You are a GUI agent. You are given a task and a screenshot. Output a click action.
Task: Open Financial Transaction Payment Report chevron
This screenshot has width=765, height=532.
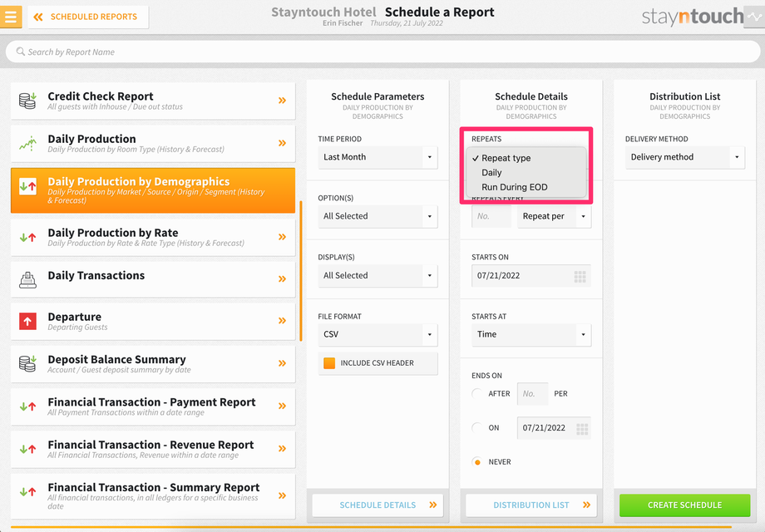click(x=282, y=406)
